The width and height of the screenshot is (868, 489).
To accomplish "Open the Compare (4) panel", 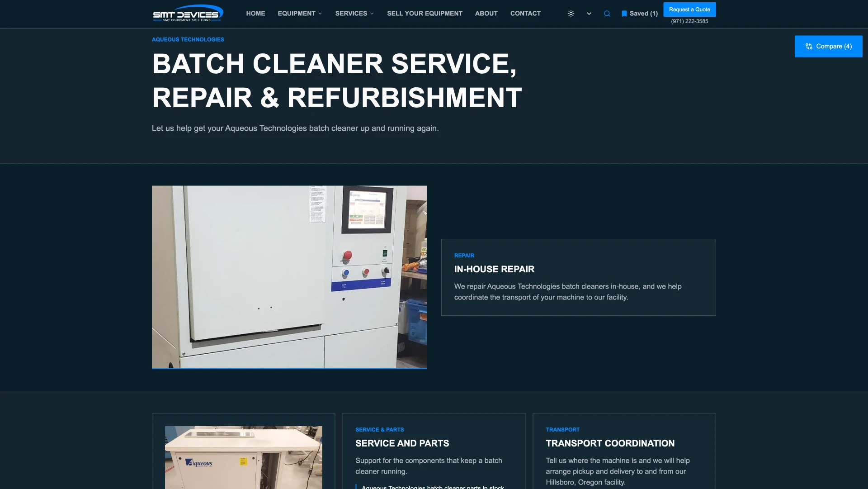I will tap(829, 46).
